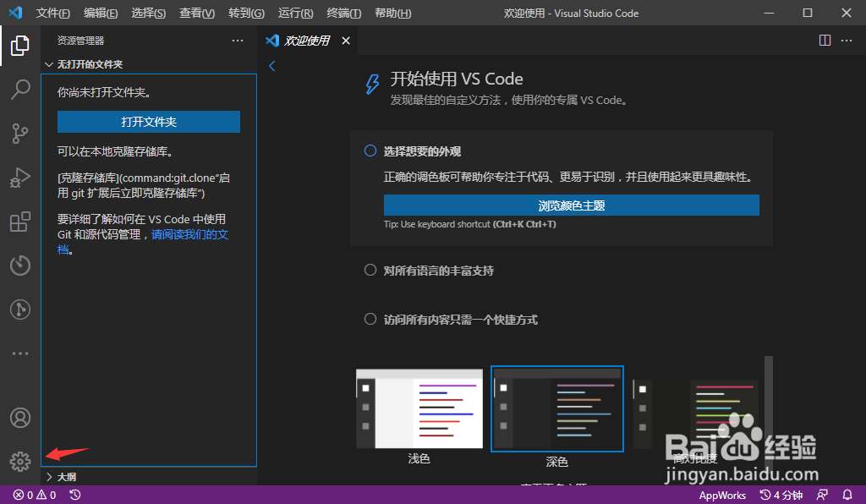866x504 pixels.
Task: Show additional views ellipsis in activity bar
Action: (x=20, y=353)
